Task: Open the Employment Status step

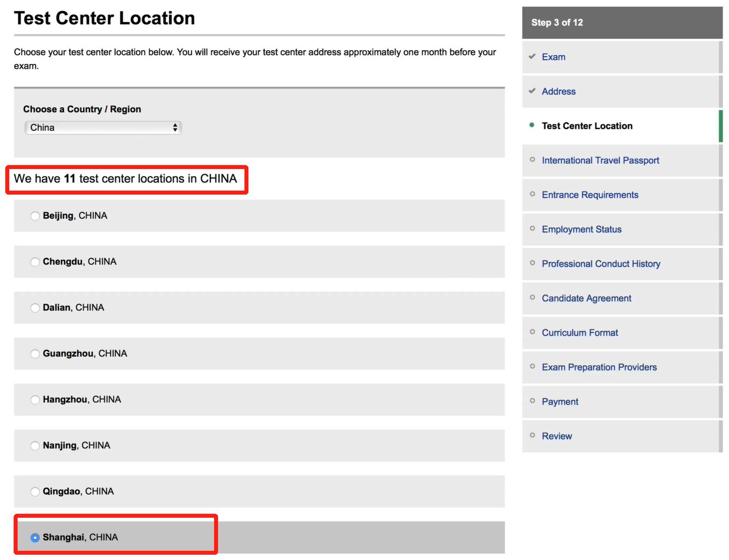Action: [581, 229]
